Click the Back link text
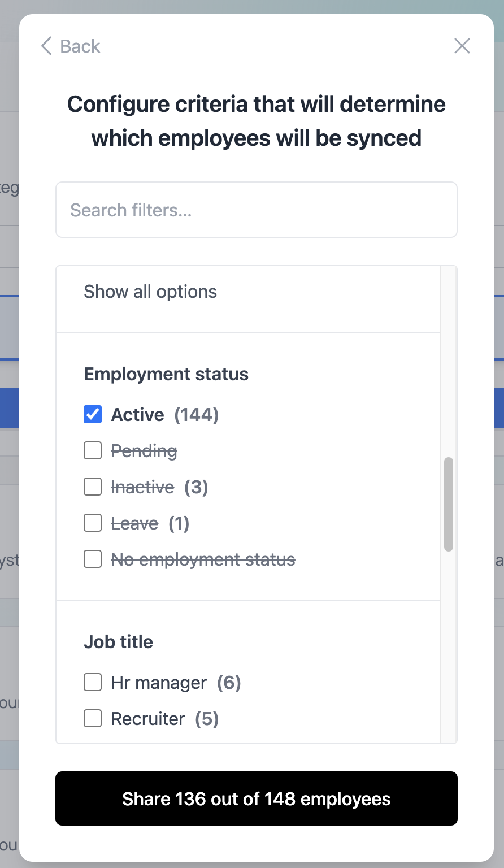 (80, 46)
